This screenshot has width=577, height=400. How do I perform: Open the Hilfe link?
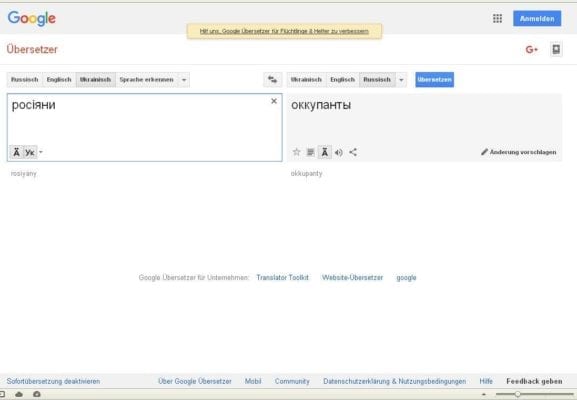tap(486, 381)
